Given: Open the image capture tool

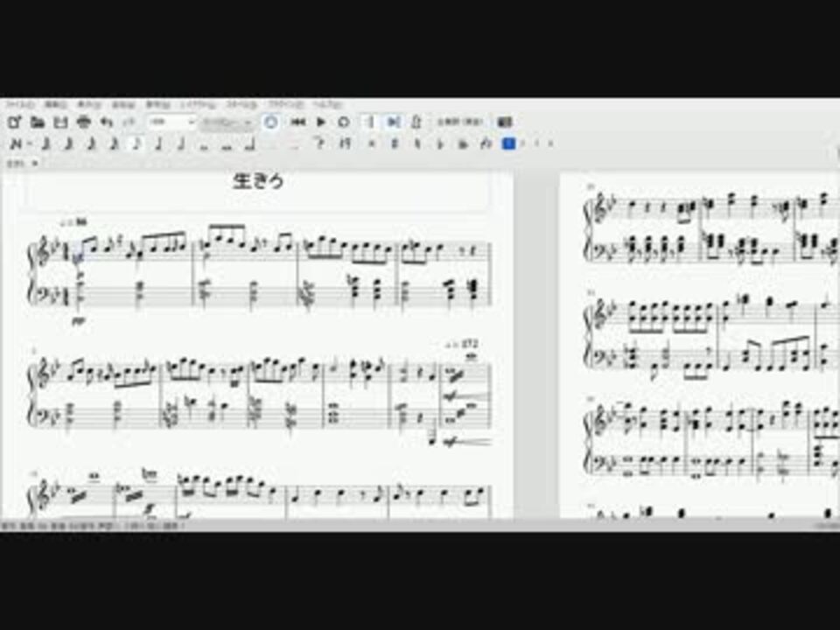Looking at the screenshot, I should pos(505,122).
